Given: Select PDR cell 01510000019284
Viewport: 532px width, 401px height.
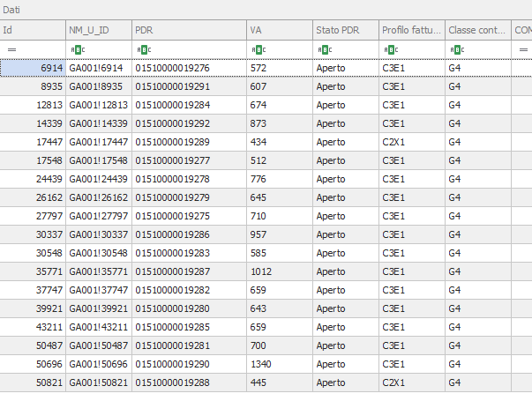Looking at the screenshot, I should (x=190, y=105).
